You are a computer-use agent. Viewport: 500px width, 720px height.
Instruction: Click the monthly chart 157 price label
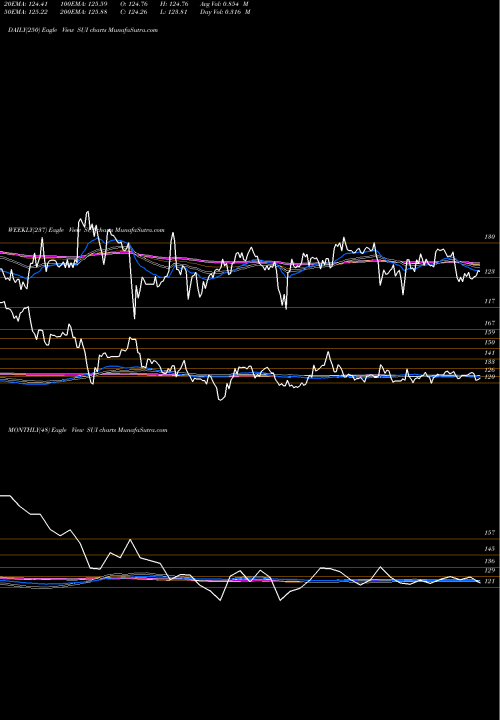490,533
